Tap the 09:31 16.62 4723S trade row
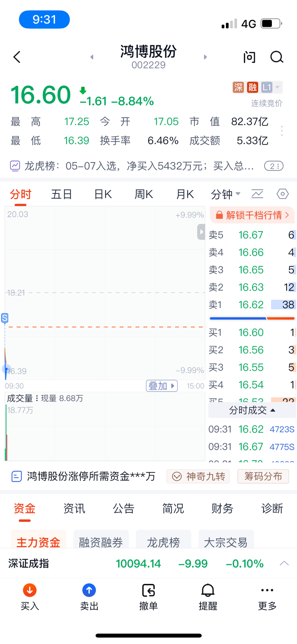Screen dimensions: 297x644 [x=252, y=429]
